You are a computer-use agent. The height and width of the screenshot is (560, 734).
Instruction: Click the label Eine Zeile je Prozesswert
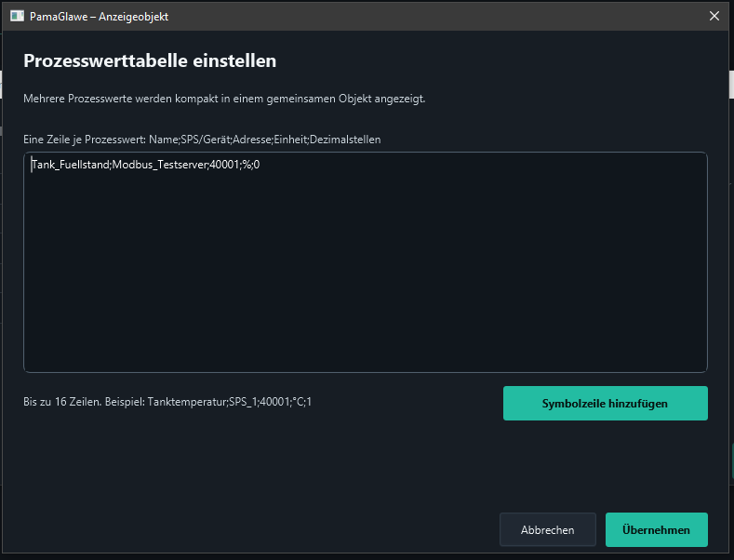pyautogui.click(x=202, y=140)
